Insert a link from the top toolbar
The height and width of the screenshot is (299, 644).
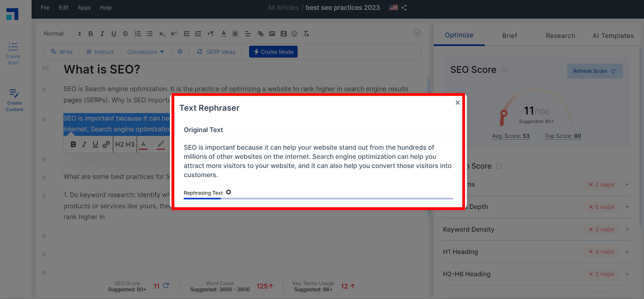pos(260,34)
